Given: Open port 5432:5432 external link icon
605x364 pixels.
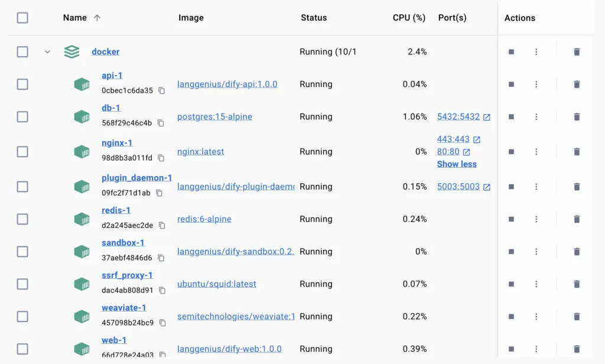Looking at the screenshot, I should 487,117.
